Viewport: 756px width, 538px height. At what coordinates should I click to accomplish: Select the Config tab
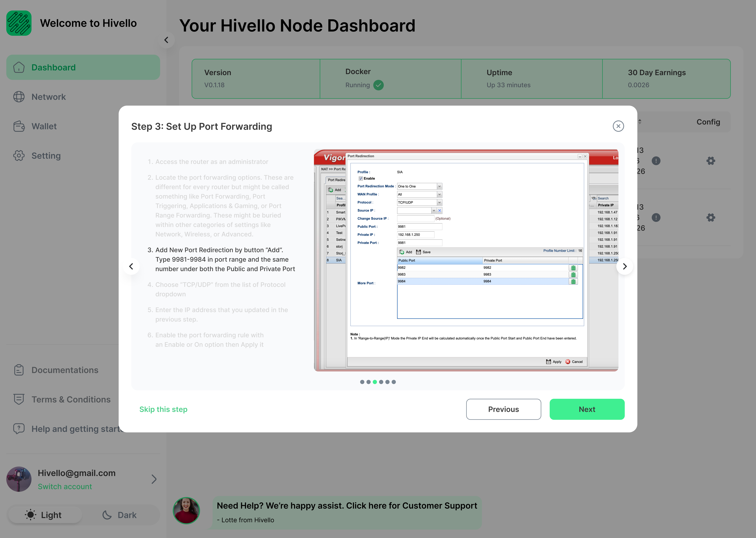coord(708,122)
